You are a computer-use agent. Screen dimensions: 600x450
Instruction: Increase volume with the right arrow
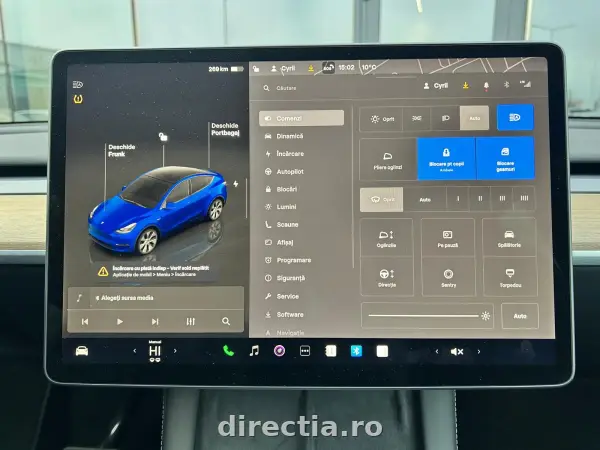click(x=478, y=351)
